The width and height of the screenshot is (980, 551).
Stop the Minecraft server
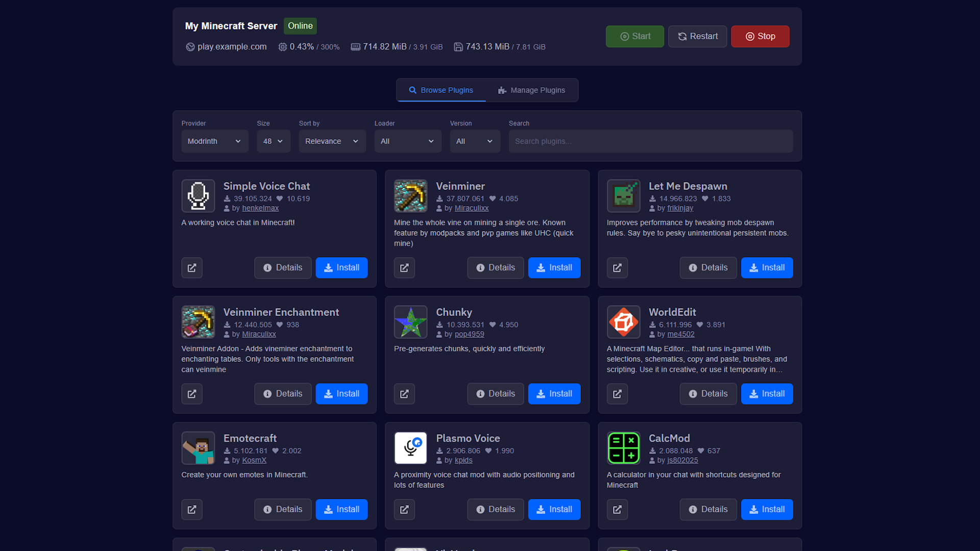(x=760, y=37)
